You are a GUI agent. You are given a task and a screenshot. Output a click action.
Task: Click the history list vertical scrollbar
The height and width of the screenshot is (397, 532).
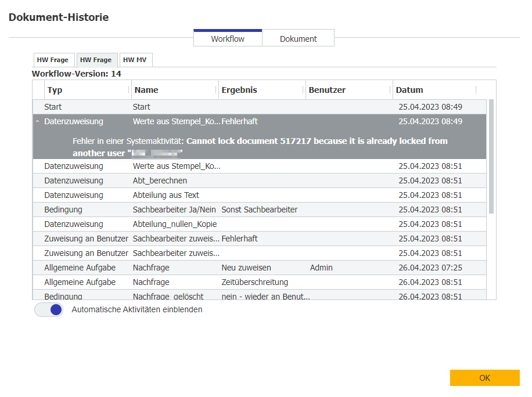pyautogui.click(x=491, y=157)
